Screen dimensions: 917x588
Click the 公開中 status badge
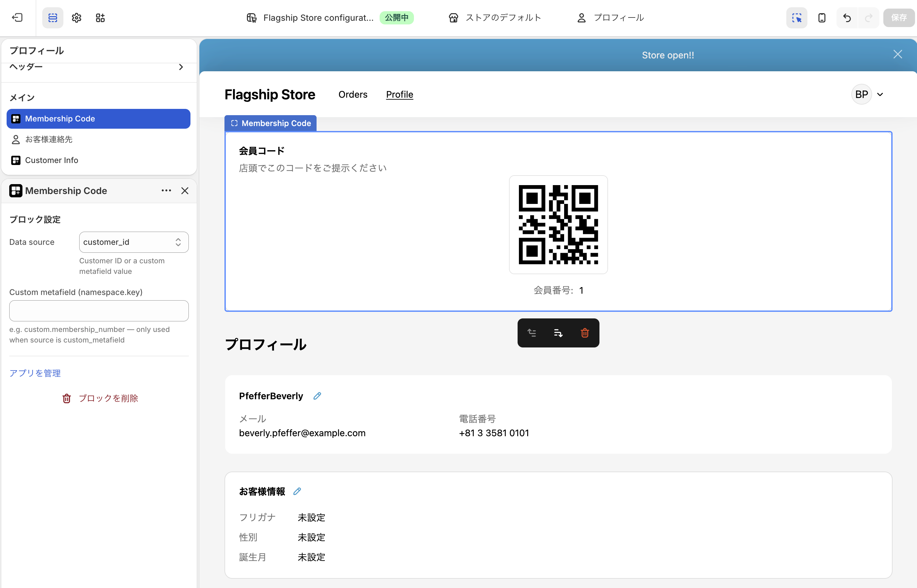click(x=396, y=17)
